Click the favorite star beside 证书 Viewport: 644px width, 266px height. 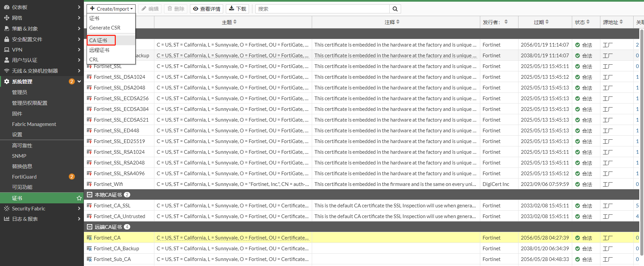[79, 198]
